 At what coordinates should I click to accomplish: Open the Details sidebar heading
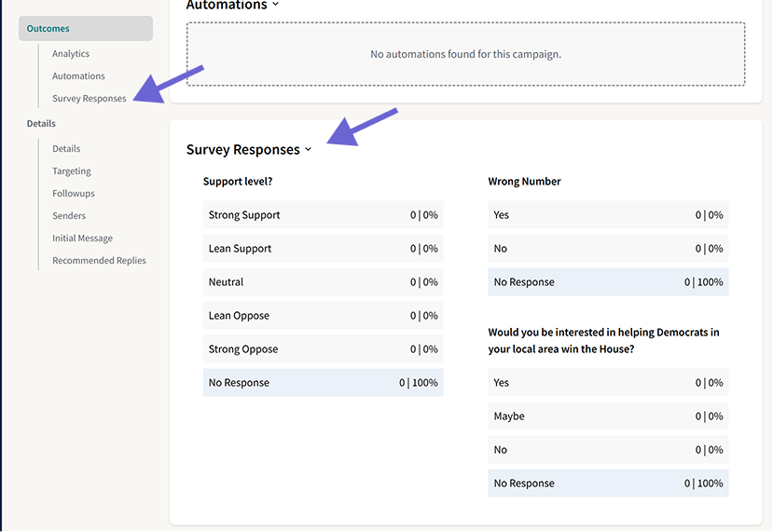41,124
